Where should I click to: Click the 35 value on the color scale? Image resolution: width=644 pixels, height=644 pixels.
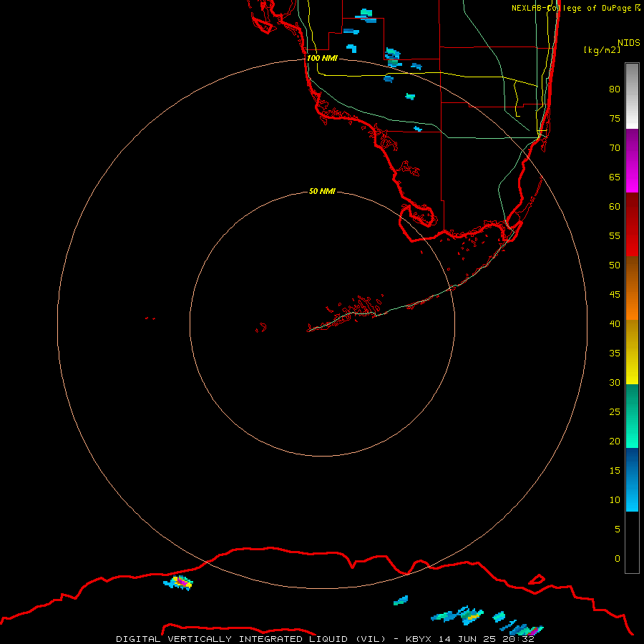[x=615, y=353]
